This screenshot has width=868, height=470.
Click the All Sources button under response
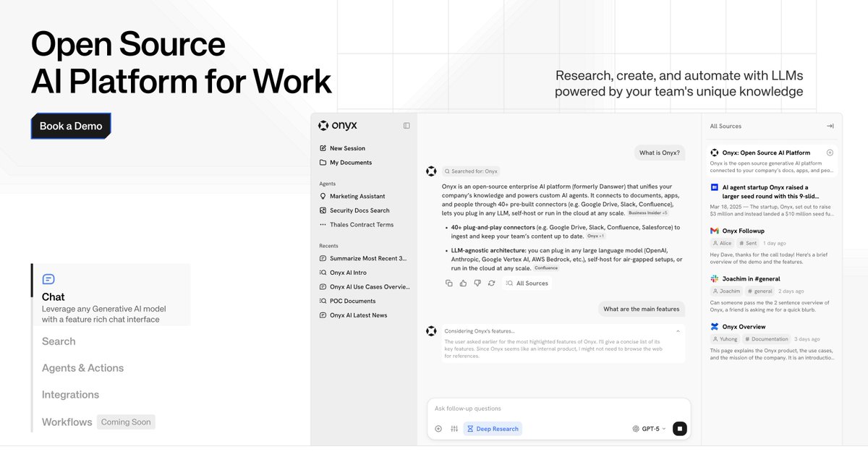coord(527,283)
